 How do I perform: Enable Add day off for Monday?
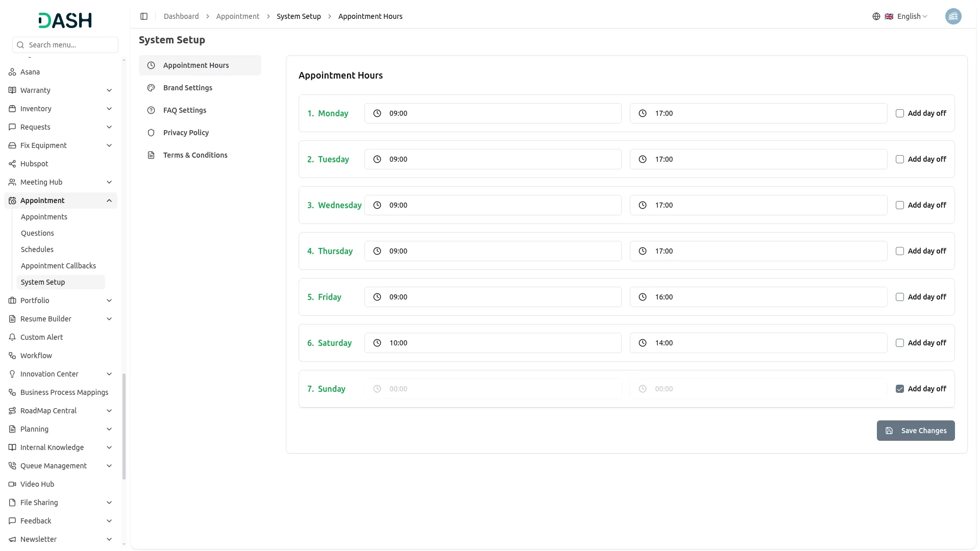click(899, 113)
